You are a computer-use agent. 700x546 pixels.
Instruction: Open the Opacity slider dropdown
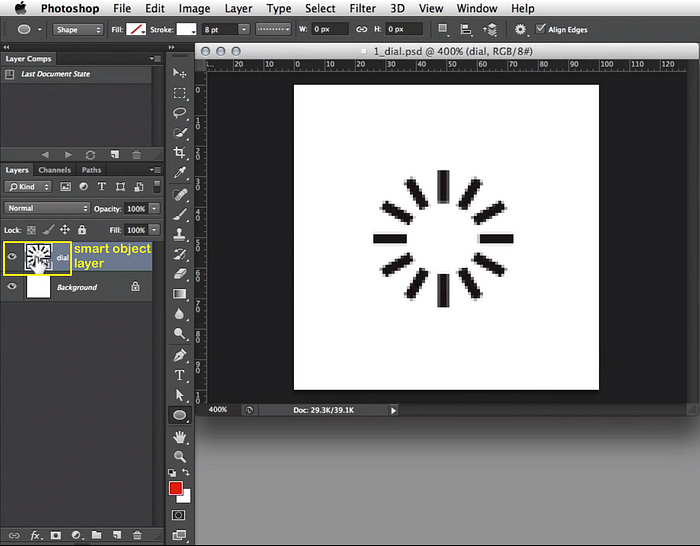[x=154, y=208]
